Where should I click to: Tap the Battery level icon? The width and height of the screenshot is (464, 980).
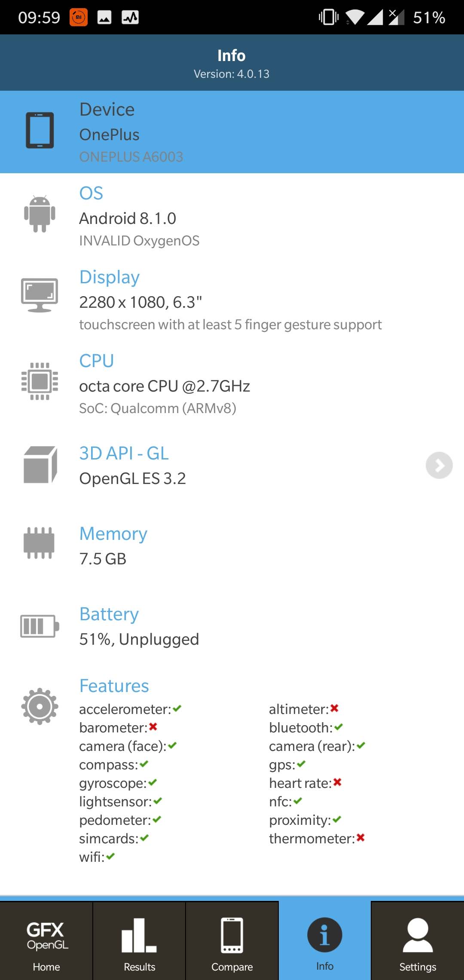pyautogui.click(x=40, y=626)
